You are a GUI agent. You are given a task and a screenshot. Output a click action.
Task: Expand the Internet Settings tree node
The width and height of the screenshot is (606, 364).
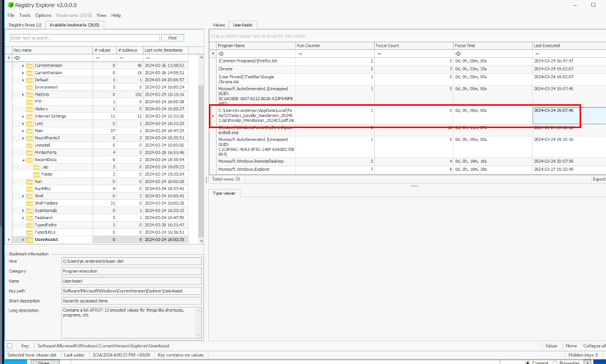coord(23,116)
